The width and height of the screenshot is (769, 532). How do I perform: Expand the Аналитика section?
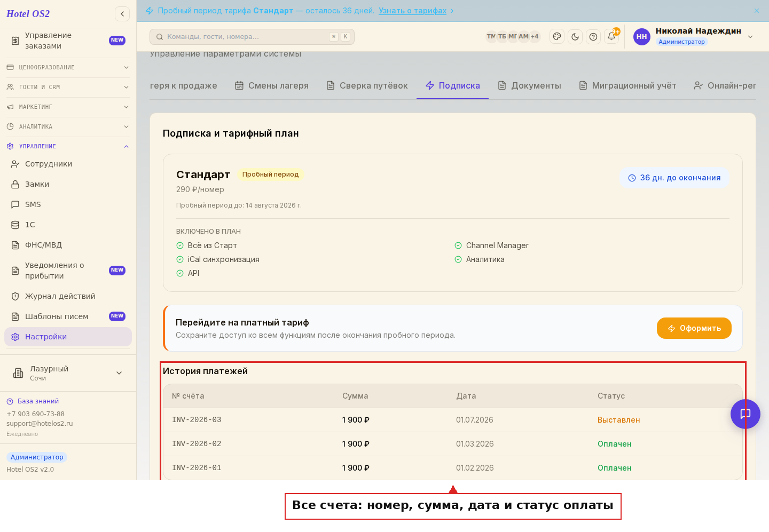tap(68, 126)
